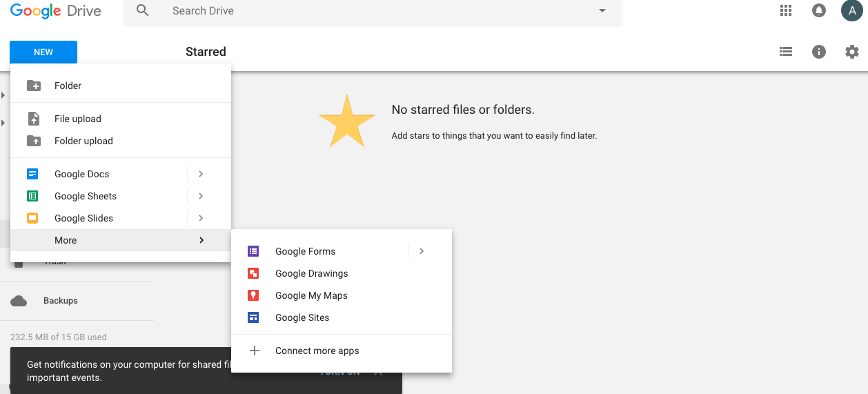Expand the search options dropdown arrow
This screenshot has height=394, width=868.
point(602,11)
